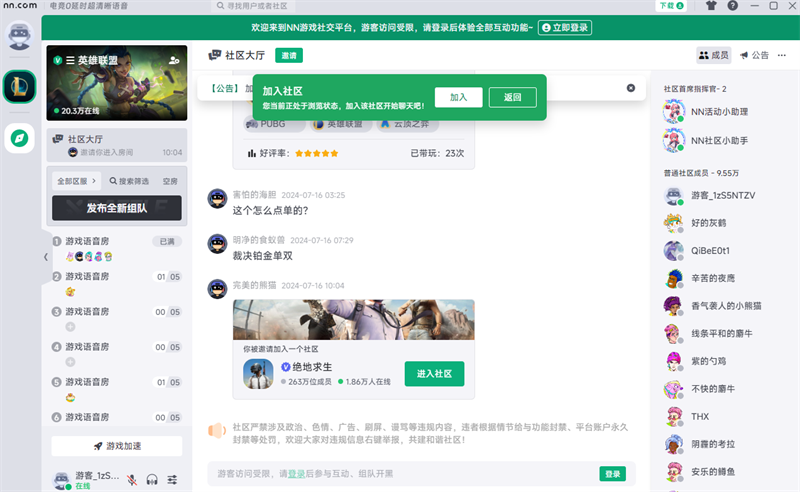Close the announcement bar with X icon
The width and height of the screenshot is (800, 492).
tap(631, 88)
